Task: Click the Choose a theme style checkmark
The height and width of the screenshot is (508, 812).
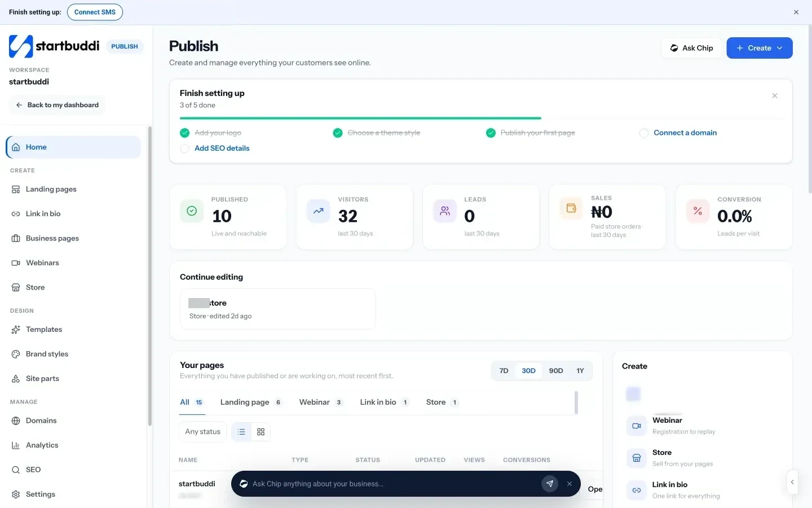Action: (x=338, y=133)
